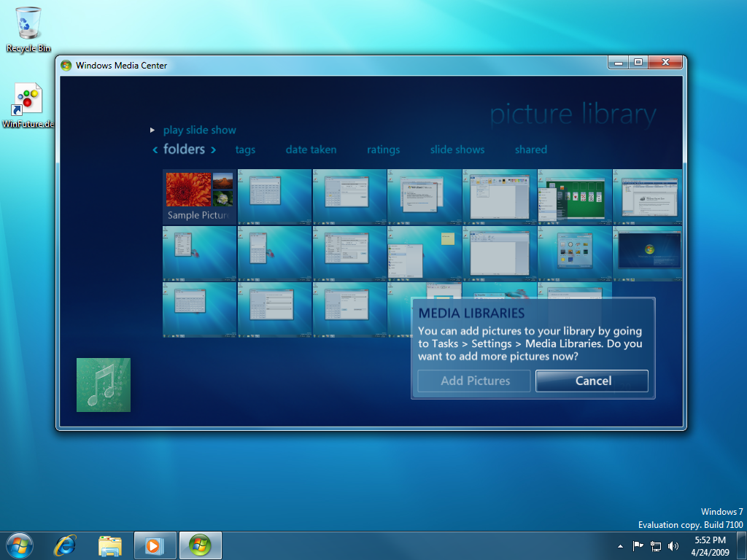Click the network status tray icon

(x=656, y=546)
